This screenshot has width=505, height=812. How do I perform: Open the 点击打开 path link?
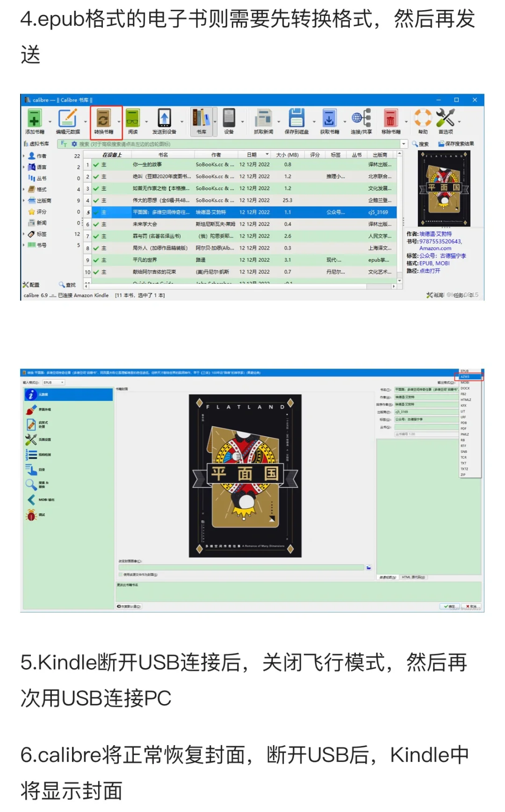pyautogui.click(x=430, y=271)
